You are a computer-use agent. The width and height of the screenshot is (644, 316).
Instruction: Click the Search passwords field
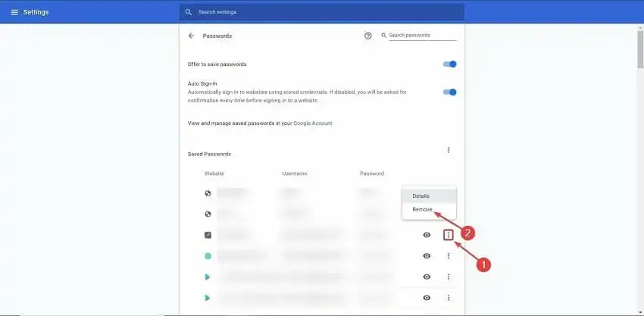[422, 36]
